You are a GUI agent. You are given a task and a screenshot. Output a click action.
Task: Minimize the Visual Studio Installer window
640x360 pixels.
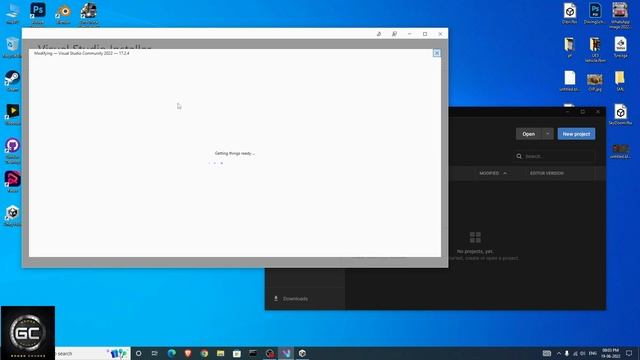(x=409, y=34)
